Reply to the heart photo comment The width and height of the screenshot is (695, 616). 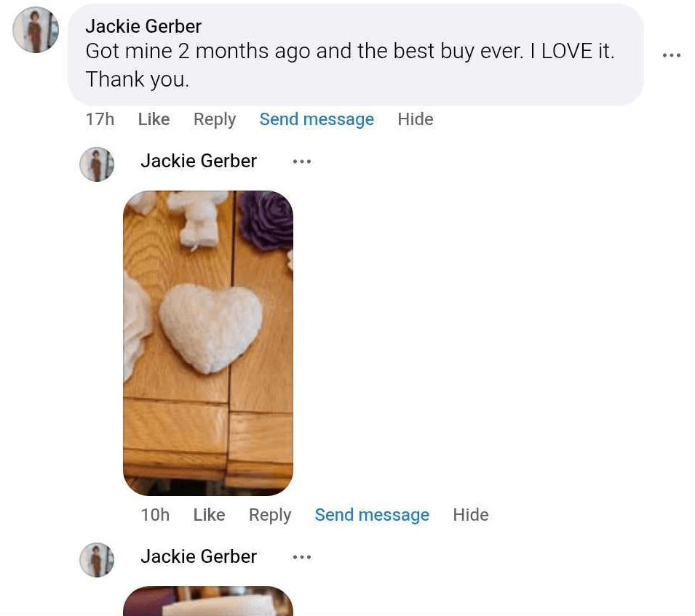[x=270, y=515]
